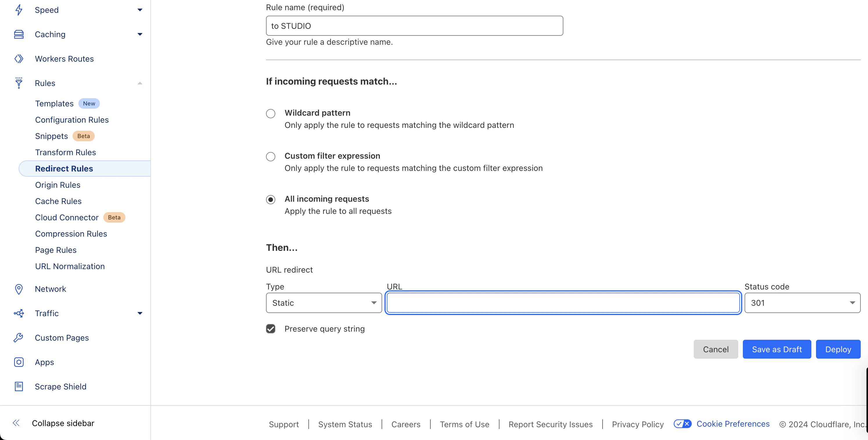Click the cookie preferences check-and-x icon

(x=682, y=424)
